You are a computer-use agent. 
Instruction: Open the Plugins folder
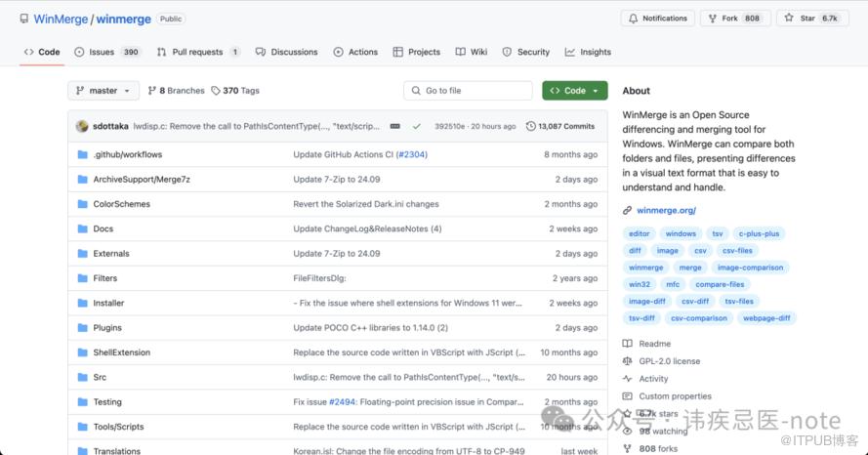107,328
